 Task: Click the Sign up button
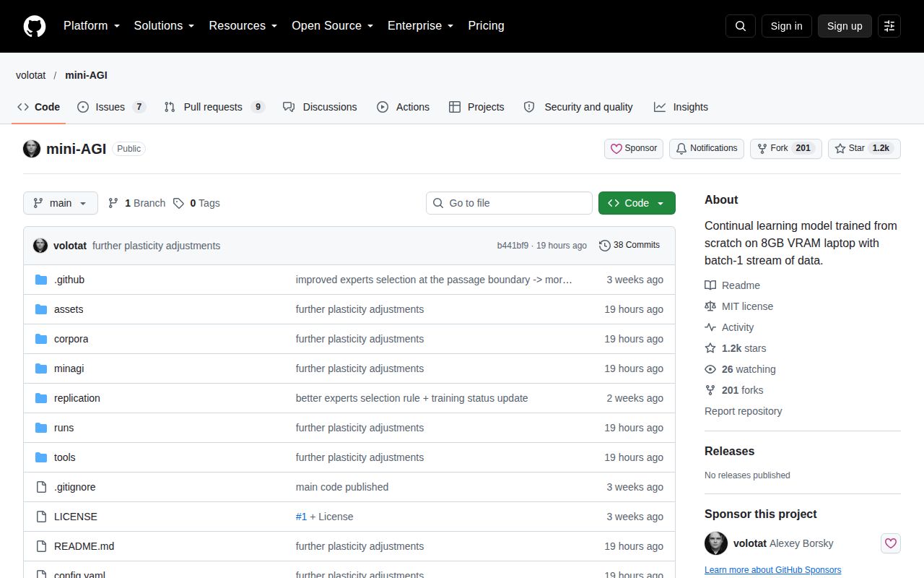coord(845,26)
